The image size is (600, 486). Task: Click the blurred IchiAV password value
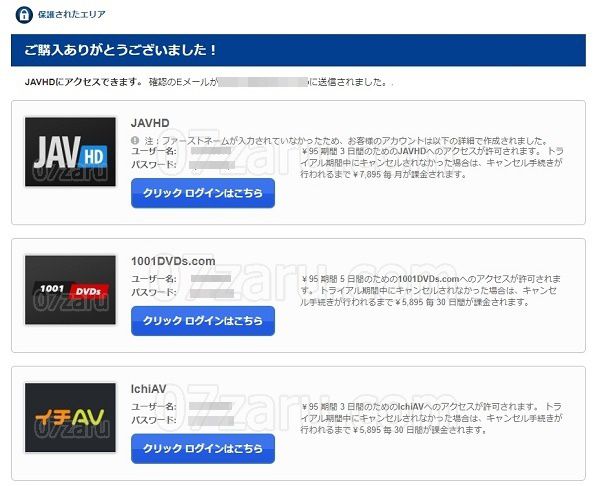point(211,421)
